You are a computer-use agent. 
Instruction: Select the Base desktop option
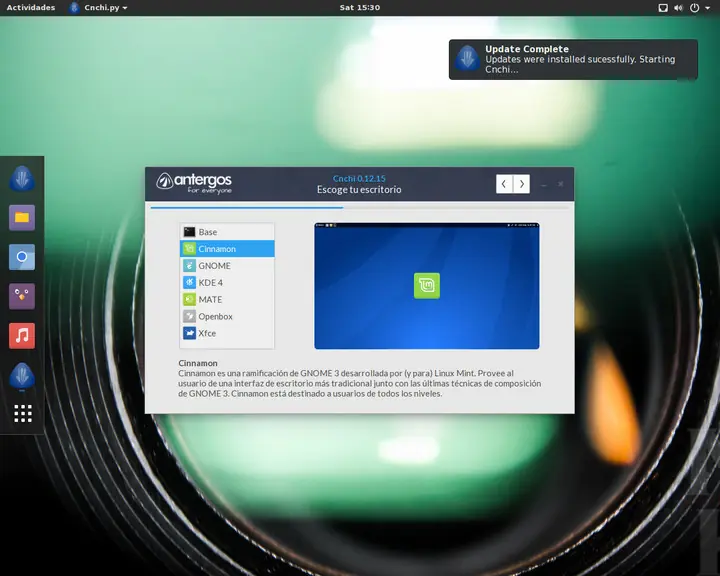[227, 232]
